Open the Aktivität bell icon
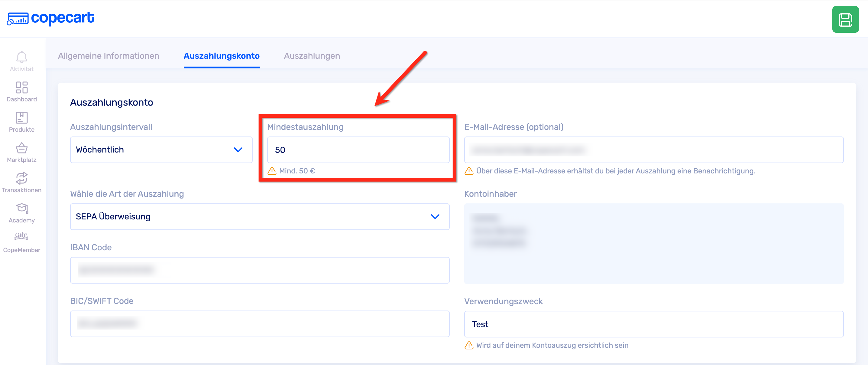This screenshot has height=365, width=868. (21, 57)
